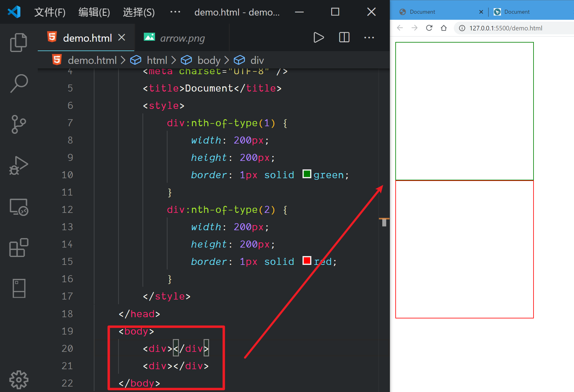
Task: Expand the hidden menus ellipsis in title bar
Action: (175, 12)
